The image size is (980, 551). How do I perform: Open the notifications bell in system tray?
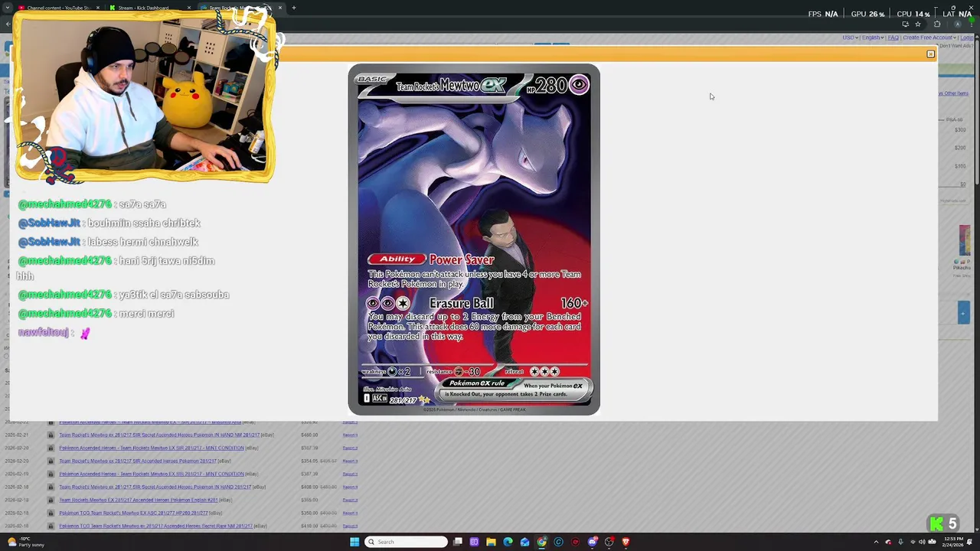pyautogui.click(x=969, y=542)
